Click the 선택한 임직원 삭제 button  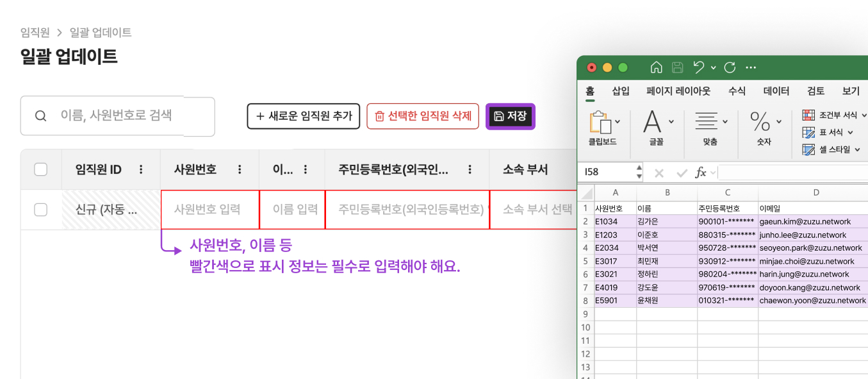pyautogui.click(x=423, y=117)
